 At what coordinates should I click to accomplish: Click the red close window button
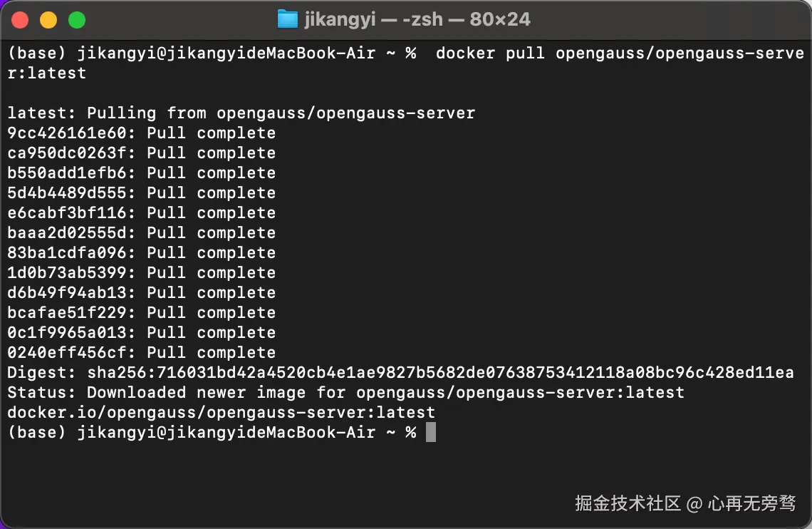pyautogui.click(x=21, y=20)
